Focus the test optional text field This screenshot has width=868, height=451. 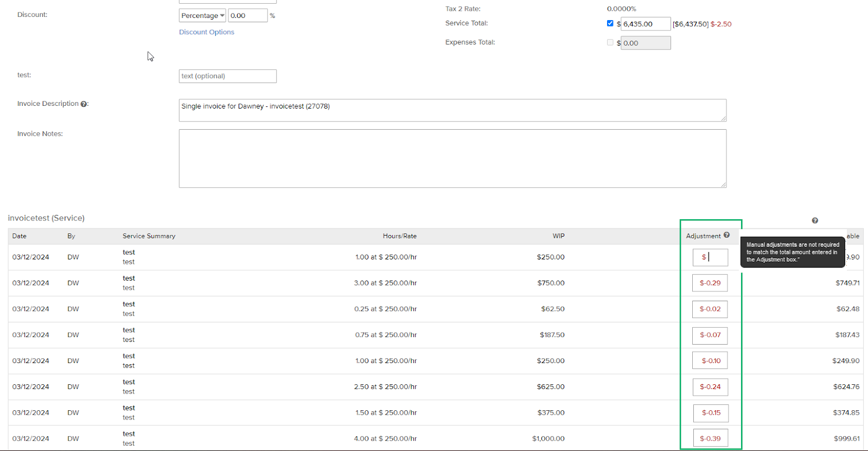(227, 76)
